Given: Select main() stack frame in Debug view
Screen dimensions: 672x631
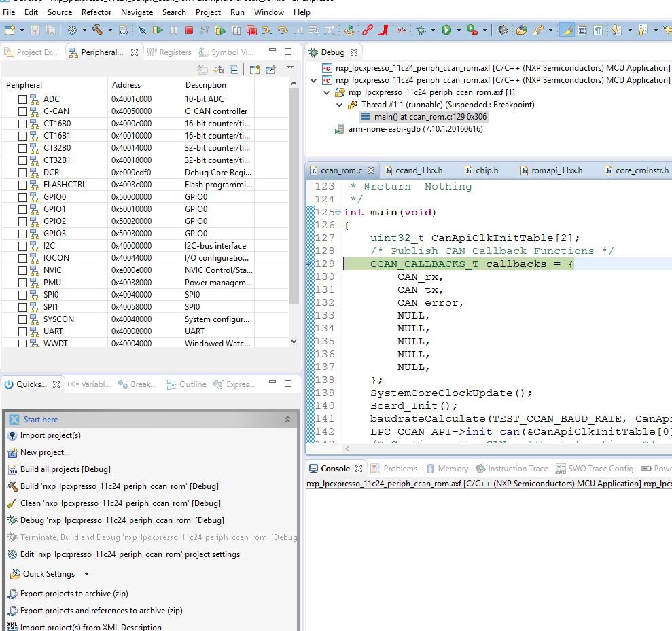Looking at the screenshot, I should 429,117.
